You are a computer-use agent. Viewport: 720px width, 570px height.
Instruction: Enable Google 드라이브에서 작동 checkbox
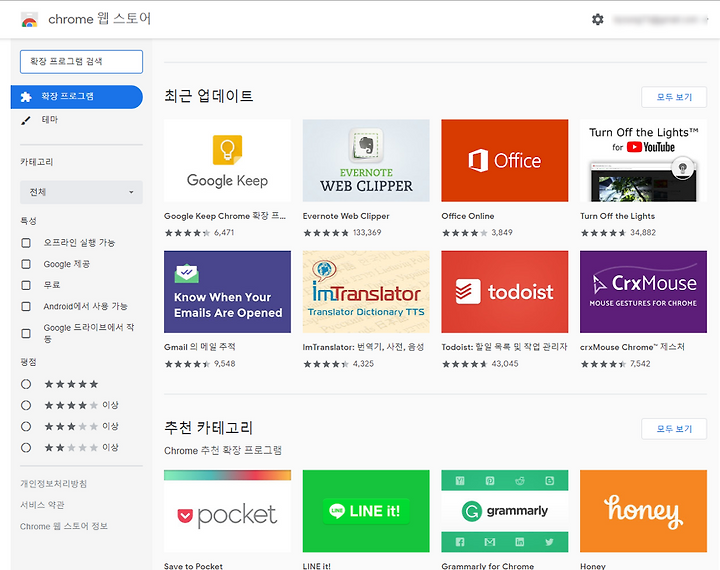[x=26, y=333]
